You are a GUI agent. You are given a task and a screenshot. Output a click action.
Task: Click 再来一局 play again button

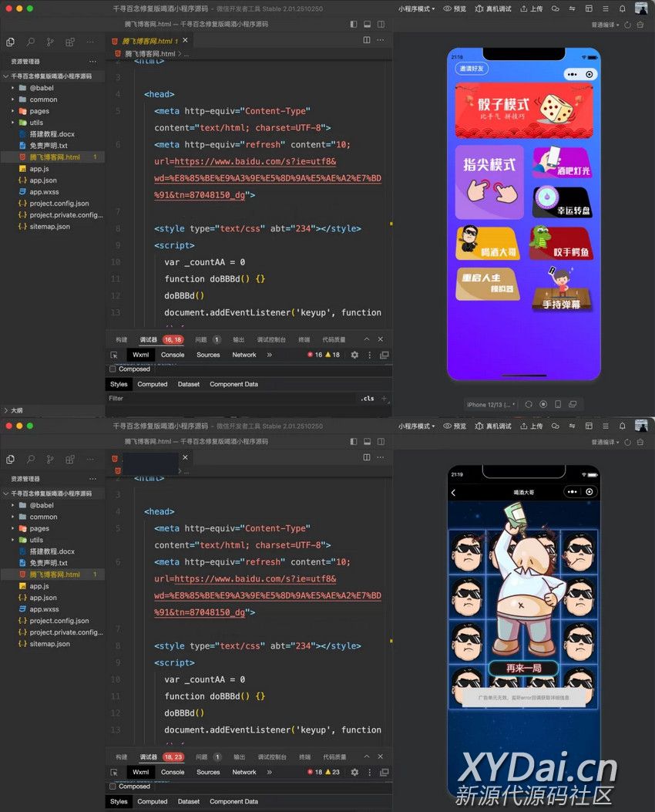[x=524, y=668]
